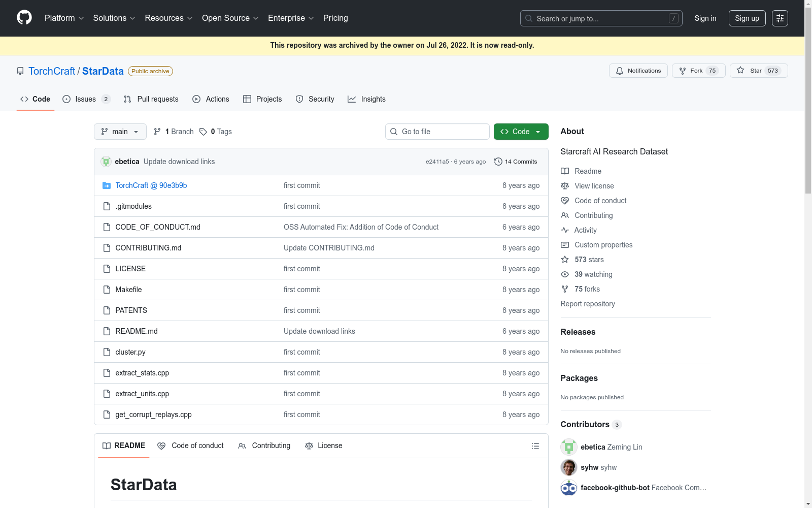Click file icon for Makefile row
The image size is (812, 508).
coord(107,290)
